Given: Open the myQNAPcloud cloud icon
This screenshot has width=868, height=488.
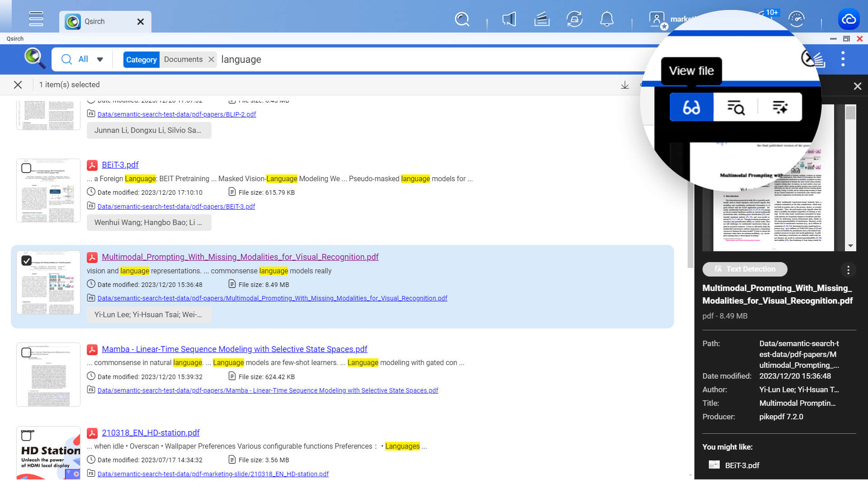Looking at the screenshot, I should click(x=849, y=19).
